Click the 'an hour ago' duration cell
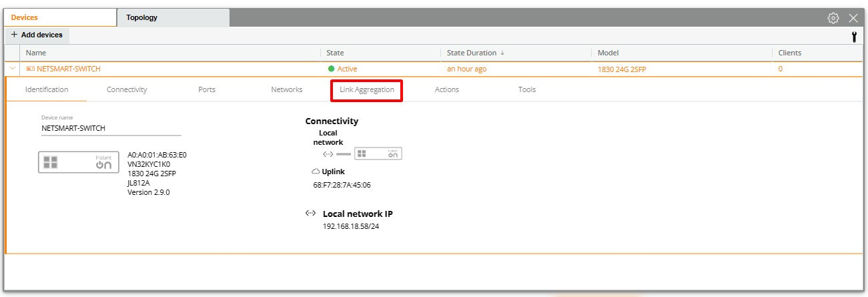The width and height of the screenshot is (868, 297). [x=466, y=69]
